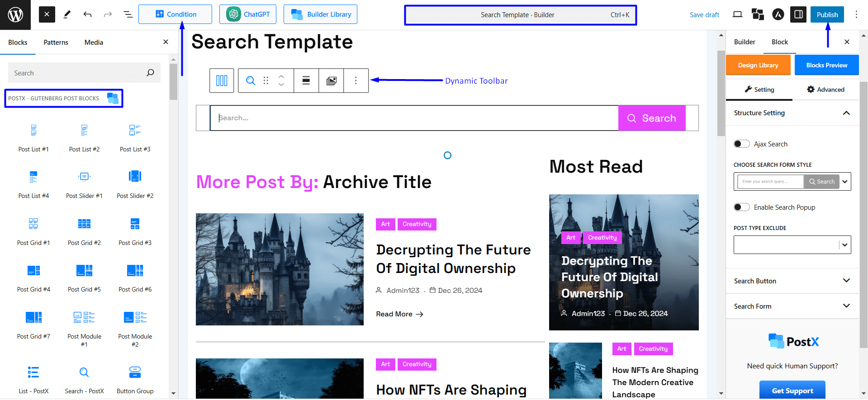The height and width of the screenshot is (400, 868).
Task: Click the Search Template page title
Action: tap(272, 42)
